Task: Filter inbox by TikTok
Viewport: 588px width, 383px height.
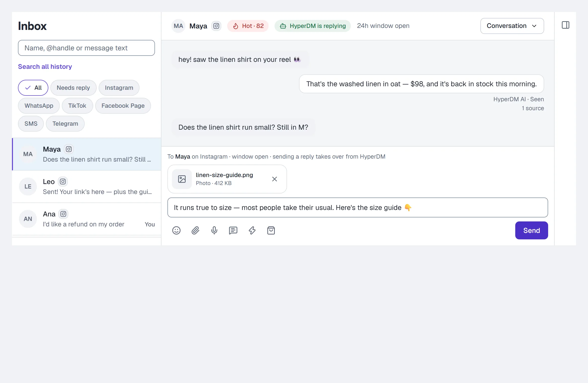Action: (x=77, y=106)
